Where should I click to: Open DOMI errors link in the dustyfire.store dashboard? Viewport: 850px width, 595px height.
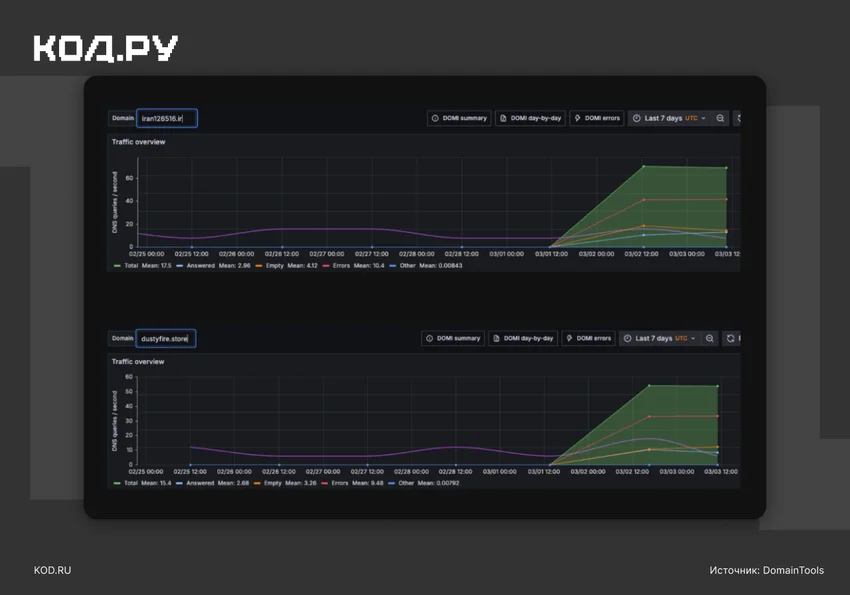[x=589, y=338]
